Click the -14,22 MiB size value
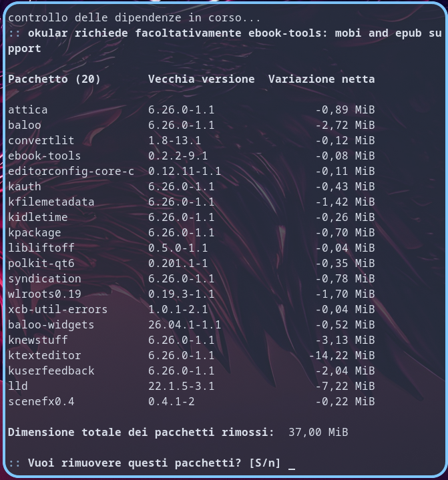Image resolution: width=448 pixels, height=480 pixels. point(342,355)
